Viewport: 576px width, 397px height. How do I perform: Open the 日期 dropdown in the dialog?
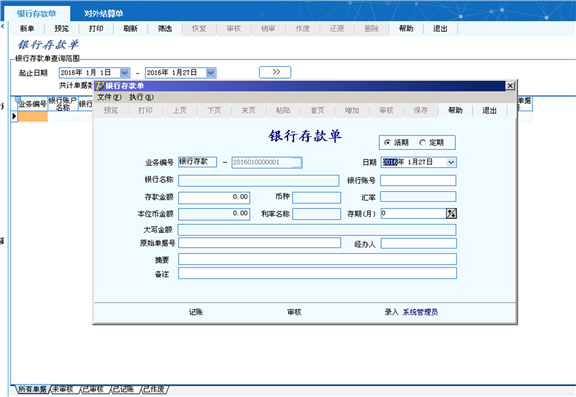click(x=451, y=162)
